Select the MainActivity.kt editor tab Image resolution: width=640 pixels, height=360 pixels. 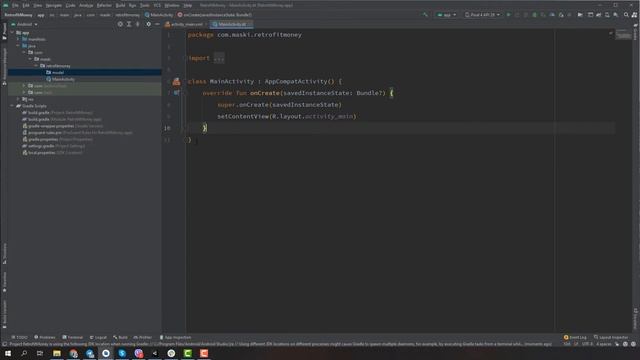tap(232, 24)
